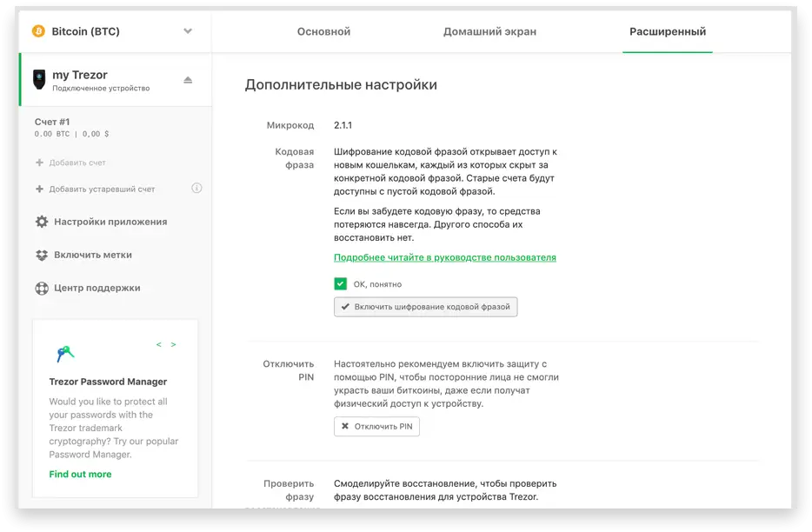
Task: Click the Trezor Password Manager title
Action: (x=108, y=382)
